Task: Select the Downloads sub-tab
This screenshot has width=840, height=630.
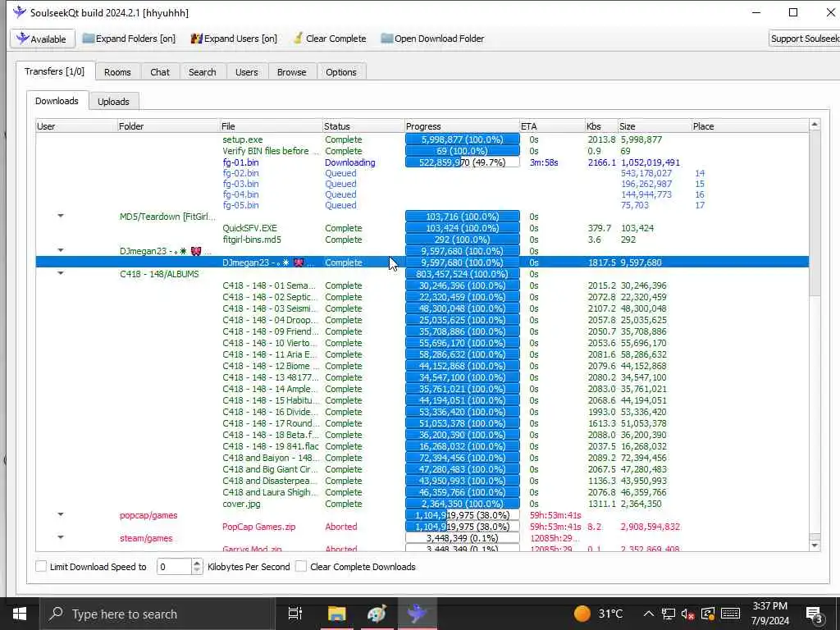Action: (57, 101)
